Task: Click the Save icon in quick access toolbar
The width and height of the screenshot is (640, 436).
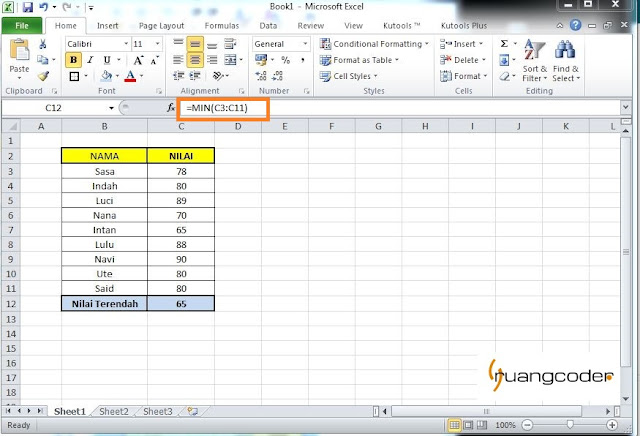Action: pyautogui.click(x=27, y=7)
